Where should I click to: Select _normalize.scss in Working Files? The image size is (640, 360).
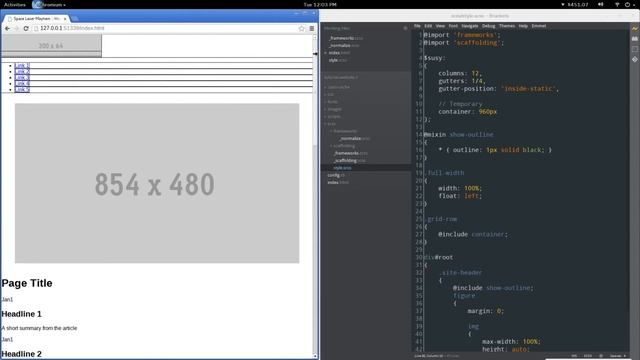click(344, 45)
